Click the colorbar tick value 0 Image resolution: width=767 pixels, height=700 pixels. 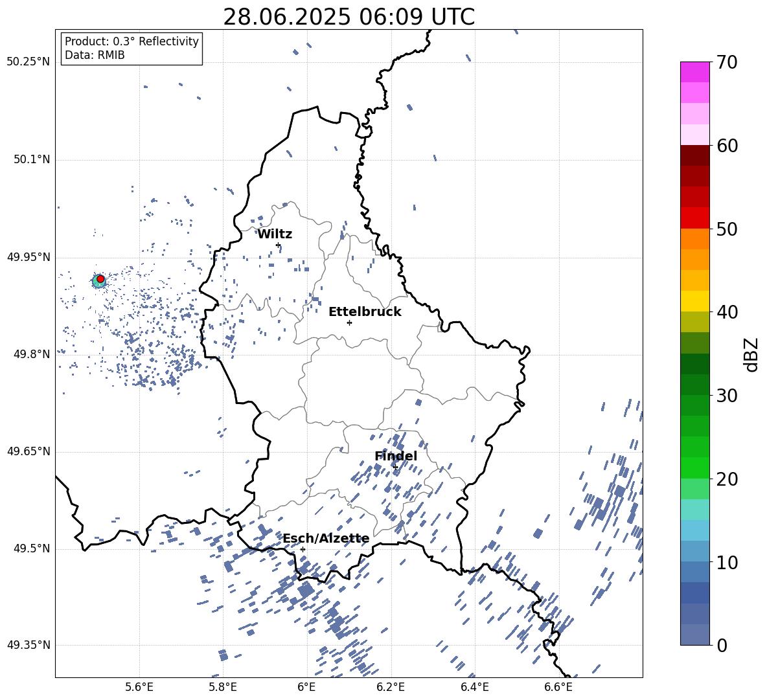point(722,645)
